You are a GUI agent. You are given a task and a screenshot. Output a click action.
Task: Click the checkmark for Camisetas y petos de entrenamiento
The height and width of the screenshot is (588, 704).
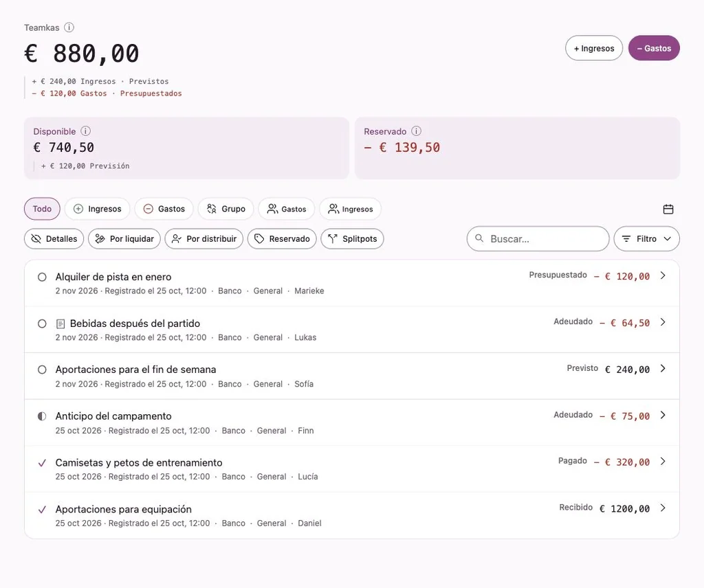tap(42, 463)
